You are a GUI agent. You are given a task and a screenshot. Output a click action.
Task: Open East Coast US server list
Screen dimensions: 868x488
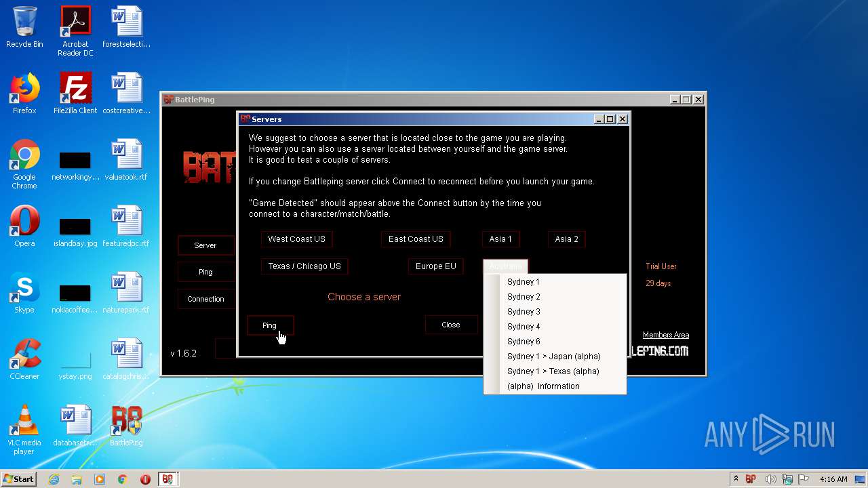pos(416,239)
